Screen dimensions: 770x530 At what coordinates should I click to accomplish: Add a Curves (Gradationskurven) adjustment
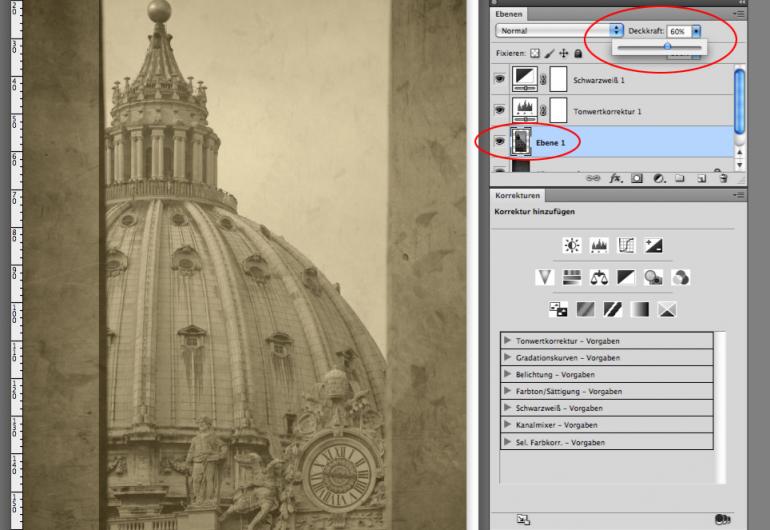[x=626, y=245]
